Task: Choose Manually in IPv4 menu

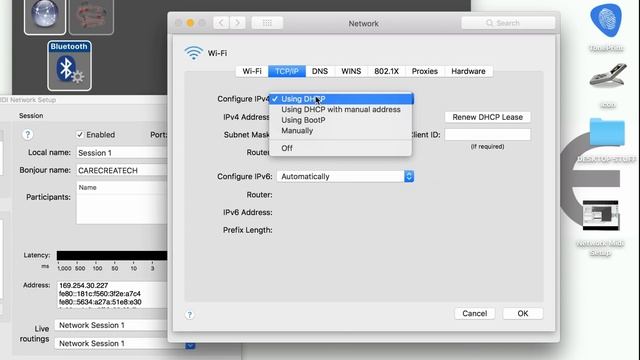Action: click(x=340, y=131)
